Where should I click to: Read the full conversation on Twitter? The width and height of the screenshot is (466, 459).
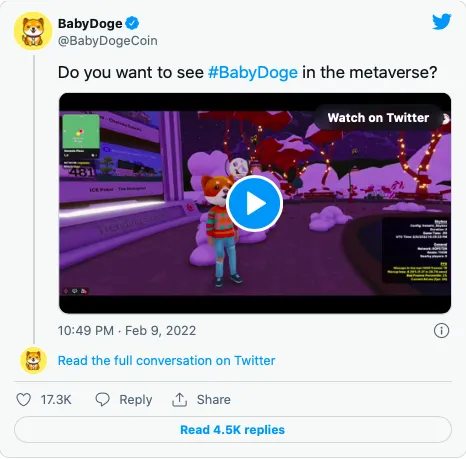[166, 361]
